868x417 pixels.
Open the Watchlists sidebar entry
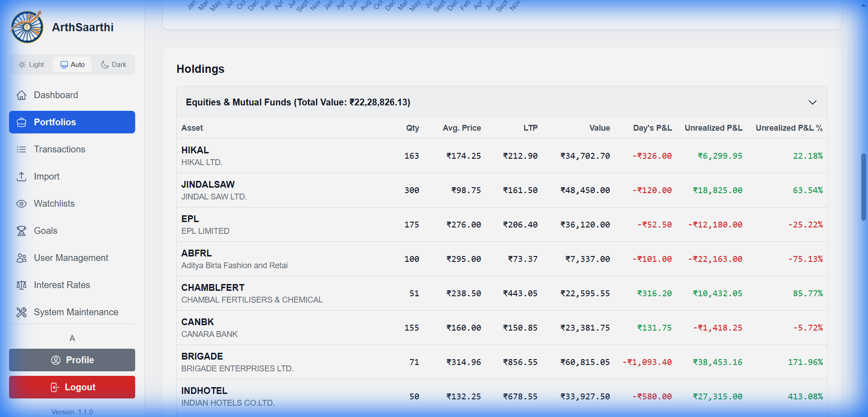[x=54, y=204]
